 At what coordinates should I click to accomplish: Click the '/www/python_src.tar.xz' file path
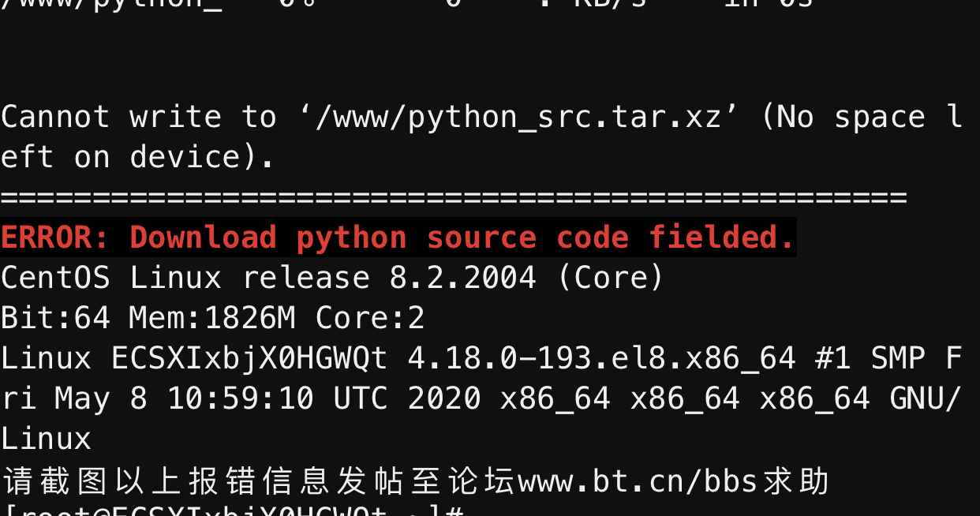coord(519,117)
